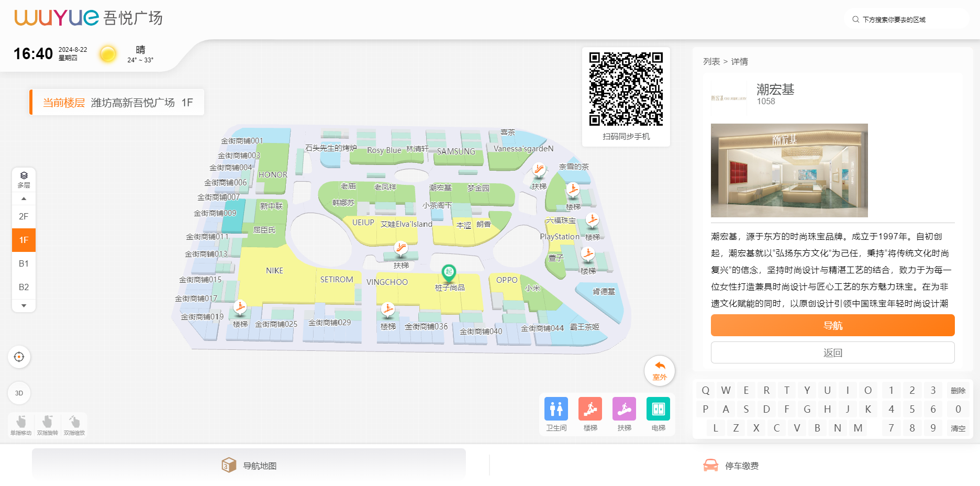
Task: Click keyboard digit 5 key
Action: pyautogui.click(x=912, y=409)
